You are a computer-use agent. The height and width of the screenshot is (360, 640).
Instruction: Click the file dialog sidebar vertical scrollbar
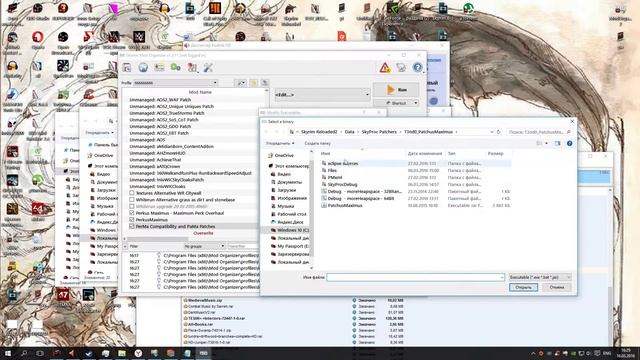point(311,209)
